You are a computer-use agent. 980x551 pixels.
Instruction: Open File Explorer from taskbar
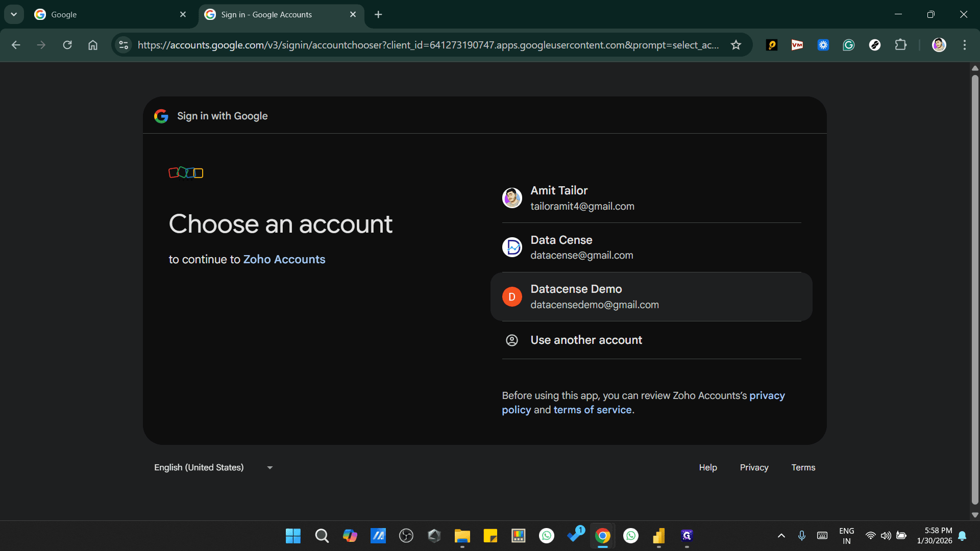point(462,536)
